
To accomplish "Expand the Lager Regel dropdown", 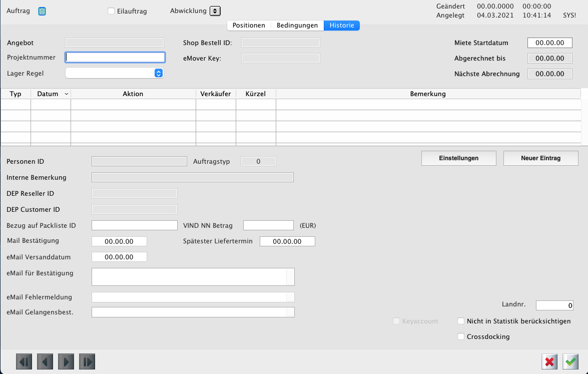I will 158,73.
